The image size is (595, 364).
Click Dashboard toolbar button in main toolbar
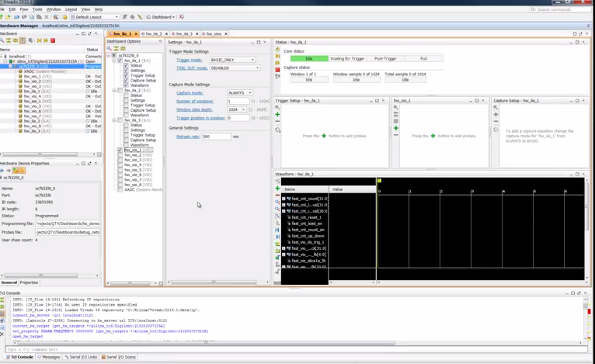coord(161,17)
